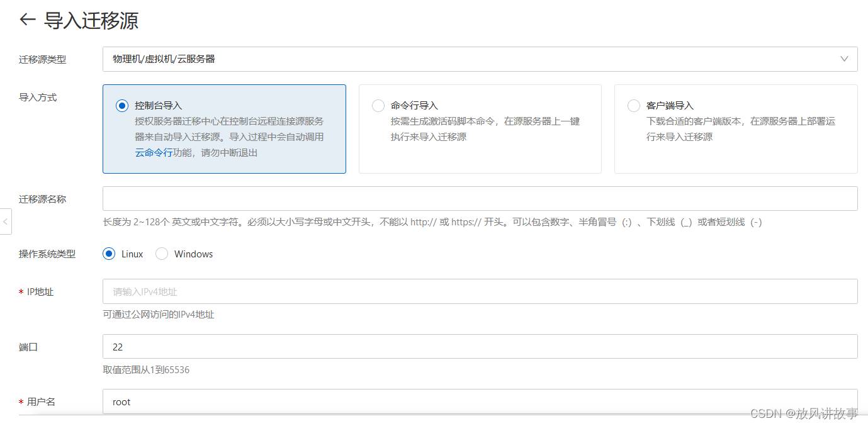Click the 导入迁移源 page title
The image size is (868, 426).
[91, 21]
